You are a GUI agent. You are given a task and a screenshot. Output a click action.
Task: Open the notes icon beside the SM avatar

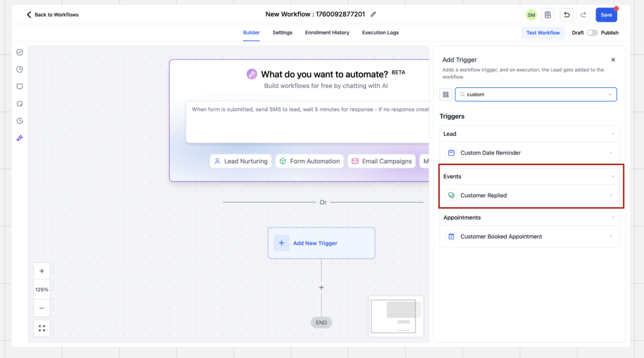coord(548,15)
